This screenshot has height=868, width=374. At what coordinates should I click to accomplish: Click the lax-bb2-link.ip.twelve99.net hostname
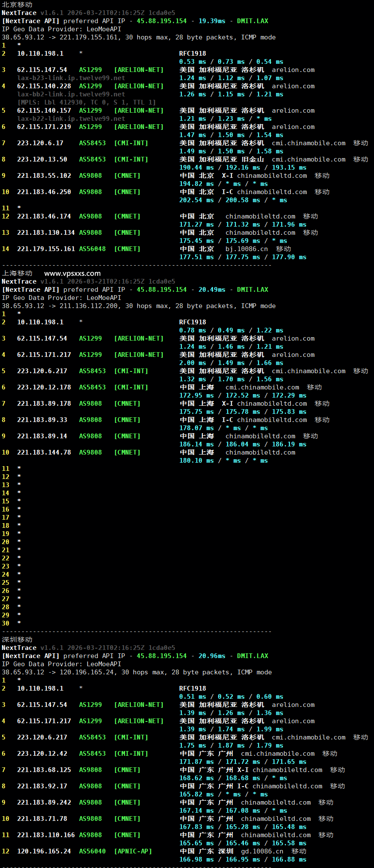tap(71, 94)
